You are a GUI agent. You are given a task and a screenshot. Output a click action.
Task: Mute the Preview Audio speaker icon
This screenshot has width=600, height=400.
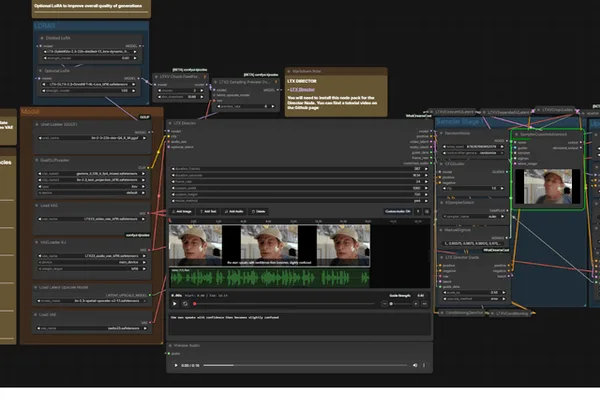[415, 365]
